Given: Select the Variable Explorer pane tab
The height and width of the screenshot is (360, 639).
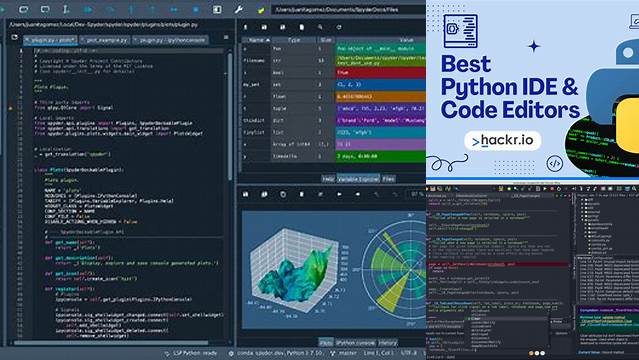Looking at the screenshot, I should [358, 179].
